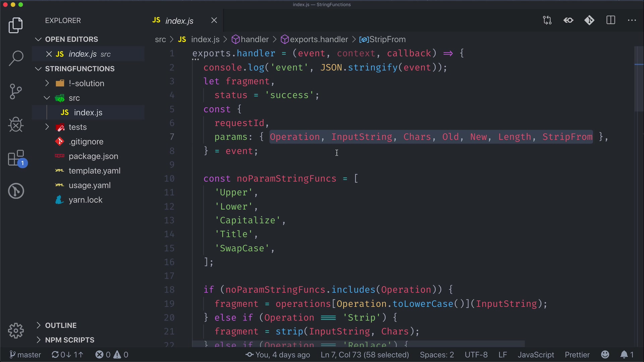Viewport: 644px width, 362px height.
Task: Open the Search view in activity bar
Action: point(16,58)
